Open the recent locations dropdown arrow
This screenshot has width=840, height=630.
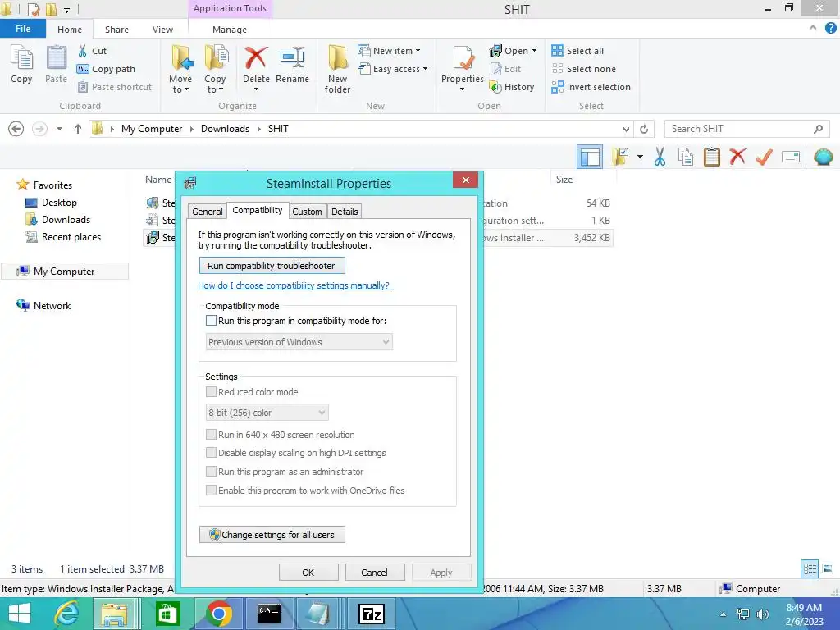pos(59,129)
